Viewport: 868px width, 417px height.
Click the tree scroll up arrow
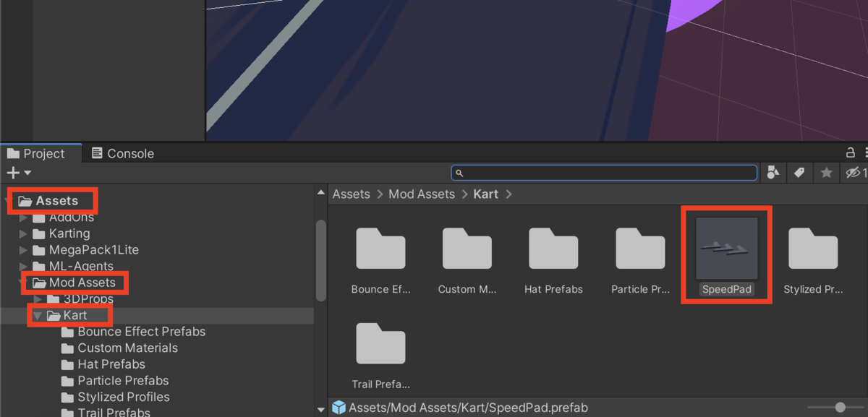point(320,192)
